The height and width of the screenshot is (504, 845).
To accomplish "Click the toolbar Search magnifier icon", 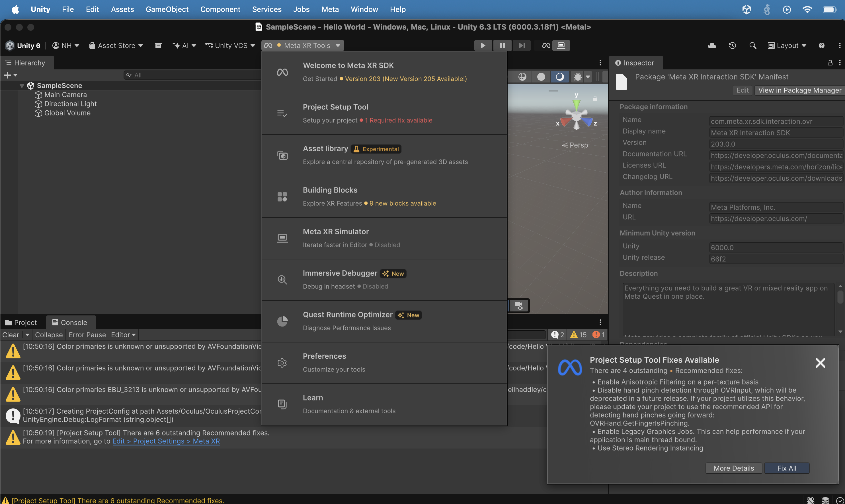I will (753, 46).
